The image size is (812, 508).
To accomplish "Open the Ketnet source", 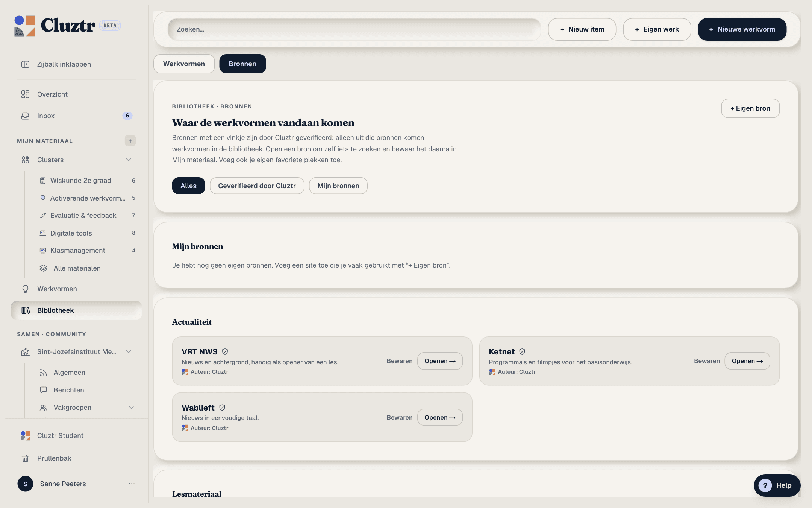I will (x=747, y=361).
